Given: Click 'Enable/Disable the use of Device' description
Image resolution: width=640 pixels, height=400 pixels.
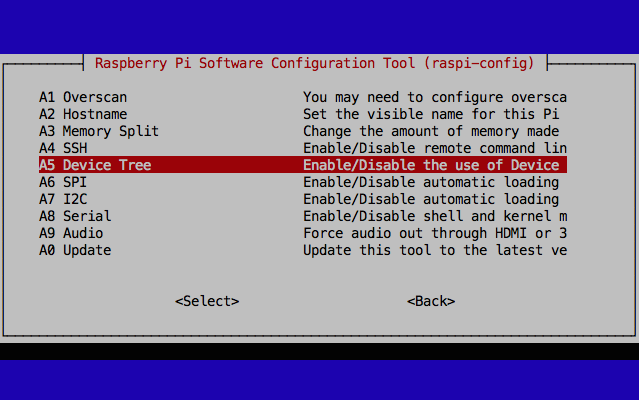Looking at the screenshot, I should coord(431,165).
